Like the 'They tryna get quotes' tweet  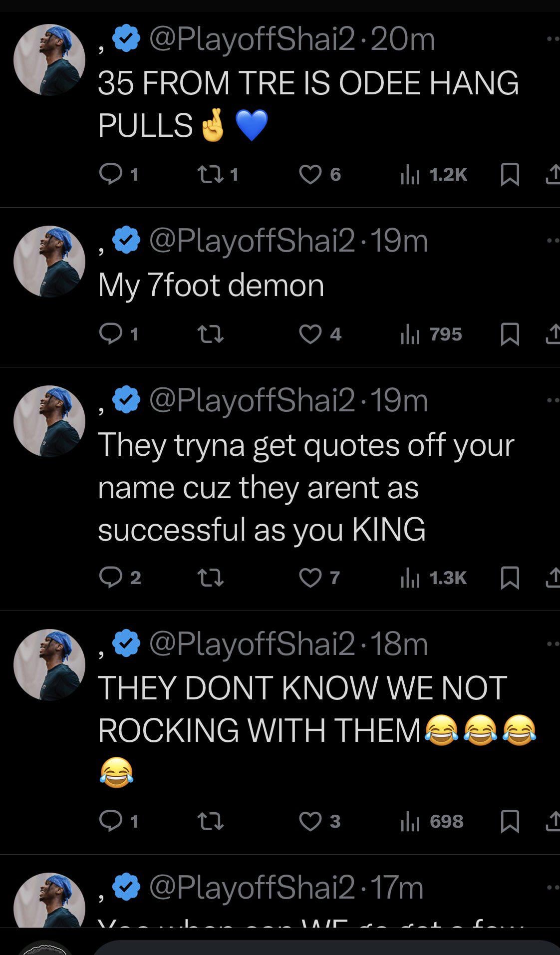click(310, 578)
